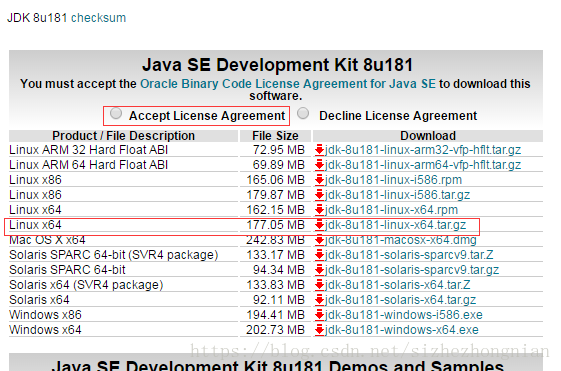Download jdk-8u181-solaris-x64.tar.Z file link

[397, 285]
